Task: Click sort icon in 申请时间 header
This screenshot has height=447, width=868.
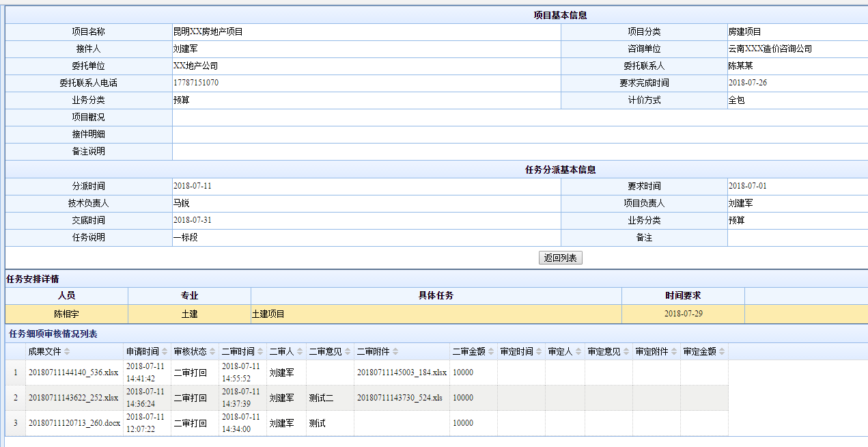Action: pos(165,352)
